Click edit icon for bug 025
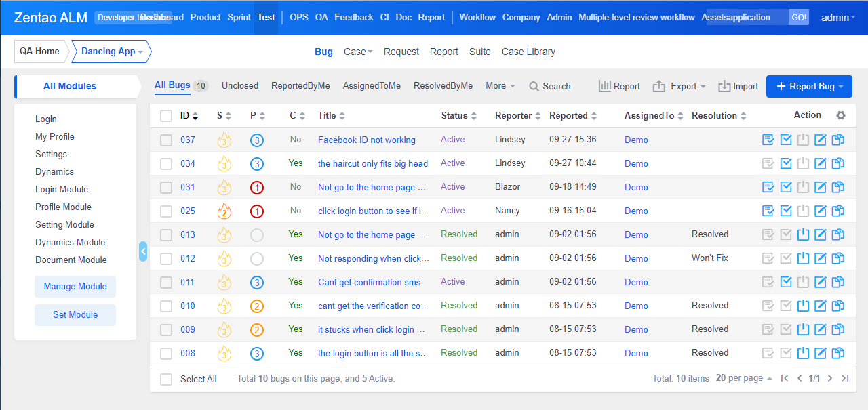The image size is (868, 410). pyautogui.click(x=821, y=211)
